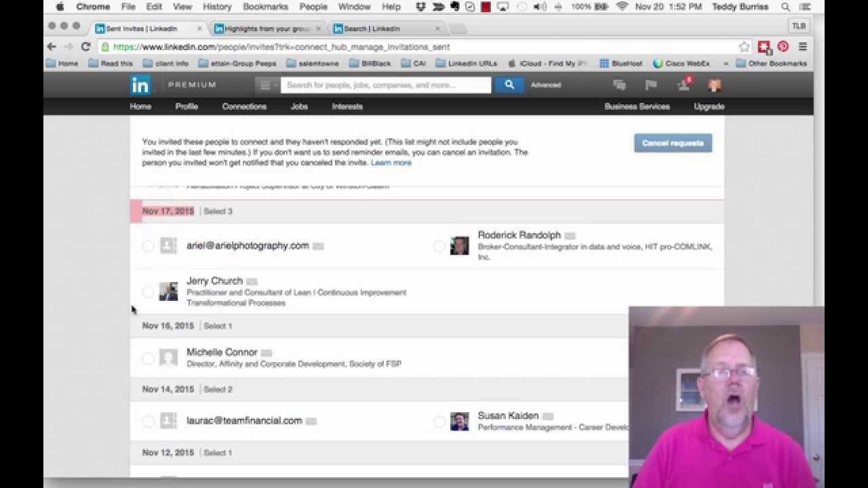The image size is (868, 488).
Task: Open the Profile nav item
Action: tap(186, 106)
